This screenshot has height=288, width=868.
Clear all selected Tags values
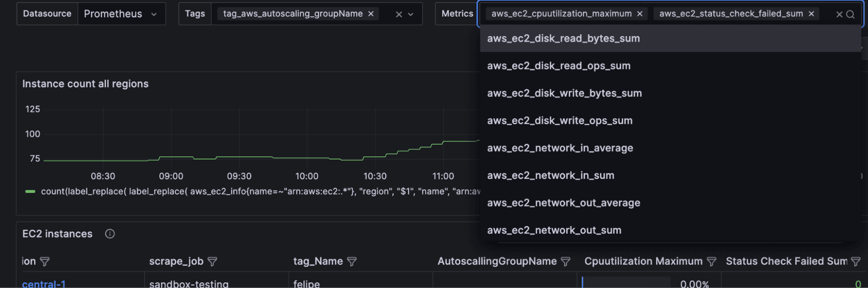point(399,14)
